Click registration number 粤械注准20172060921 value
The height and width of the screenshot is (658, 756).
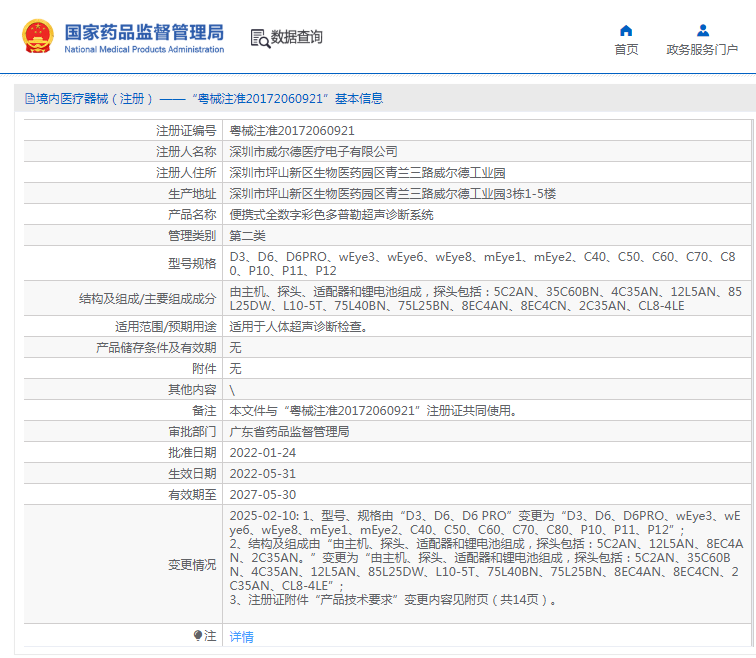click(x=292, y=131)
